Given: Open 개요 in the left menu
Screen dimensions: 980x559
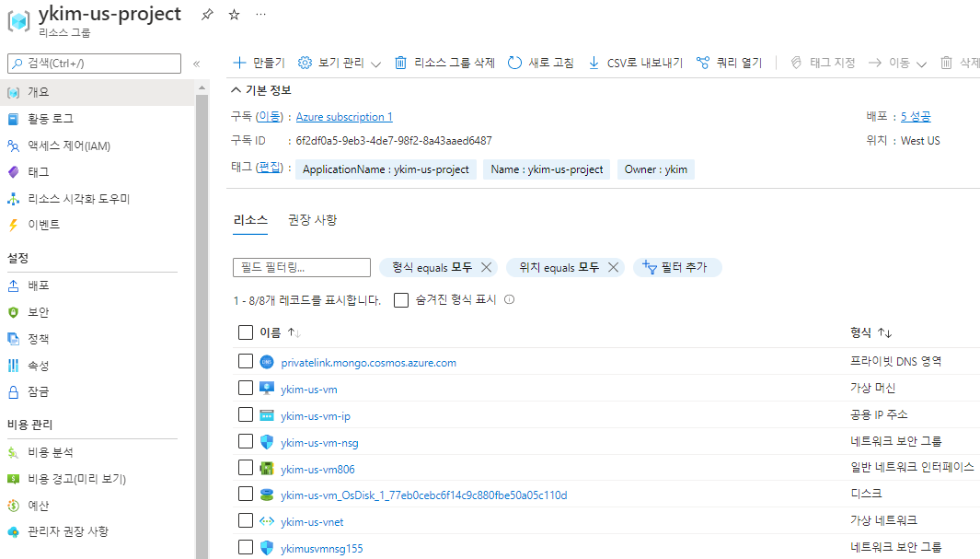Looking at the screenshot, I should click(97, 92).
